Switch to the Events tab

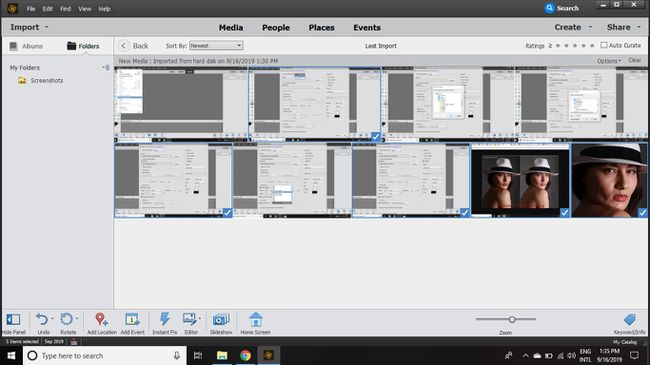(367, 27)
